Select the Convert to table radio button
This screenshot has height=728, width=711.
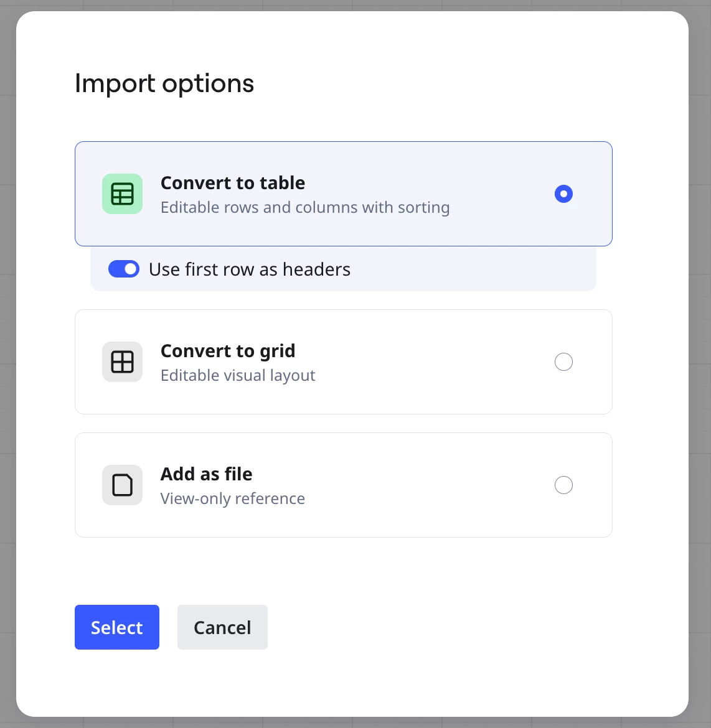[563, 194]
